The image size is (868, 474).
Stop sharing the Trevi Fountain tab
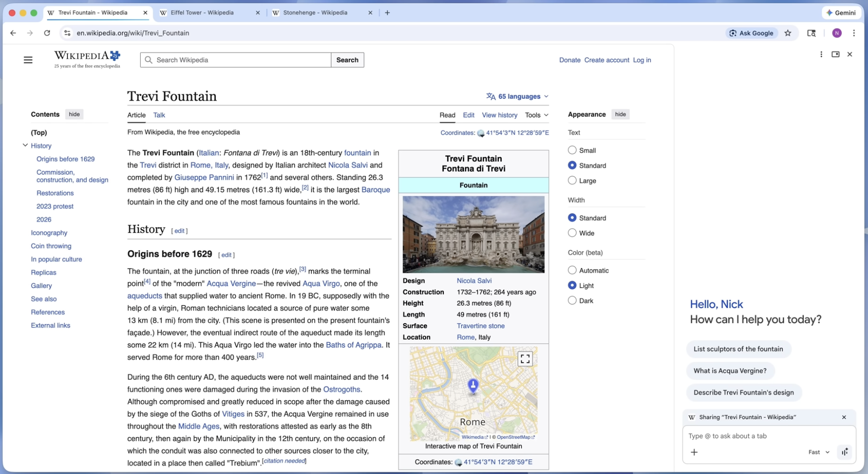pyautogui.click(x=844, y=417)
